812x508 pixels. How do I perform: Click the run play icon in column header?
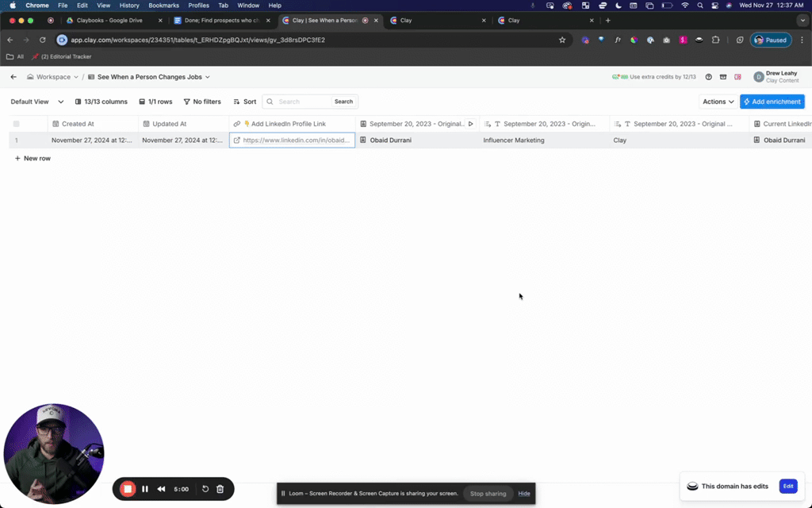click(470, 124)
